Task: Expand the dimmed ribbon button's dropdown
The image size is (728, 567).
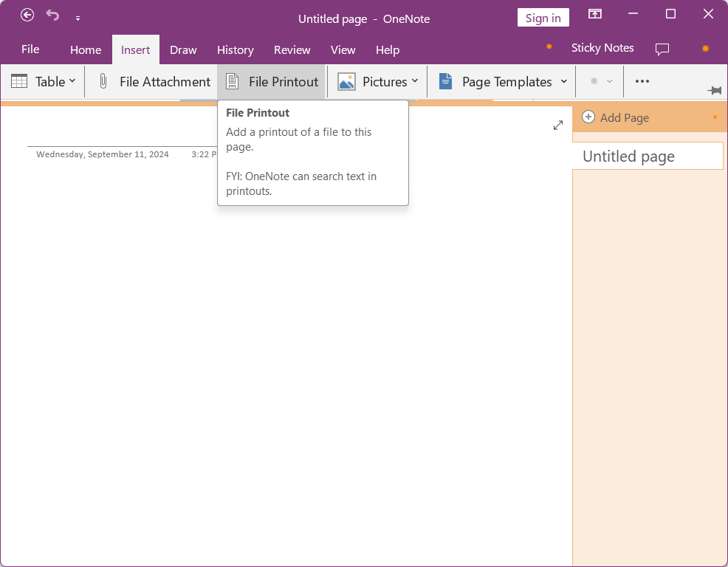Action: tap(610, 81)
